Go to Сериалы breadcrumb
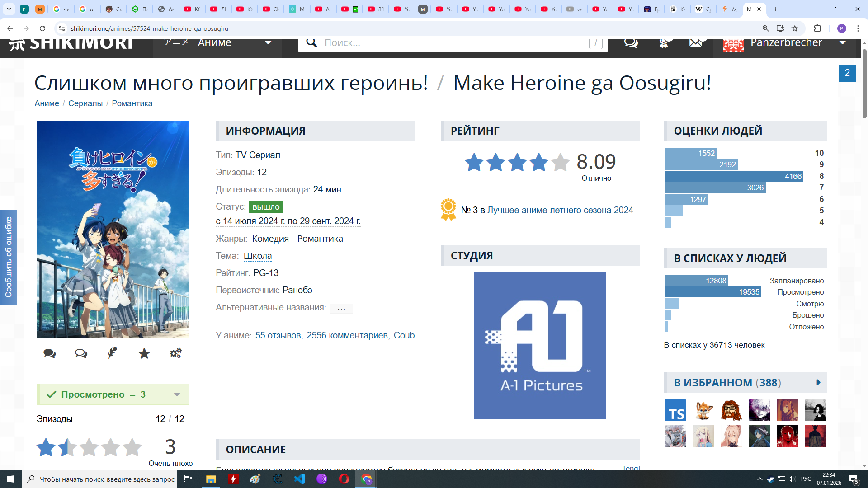 pos(85,103)
